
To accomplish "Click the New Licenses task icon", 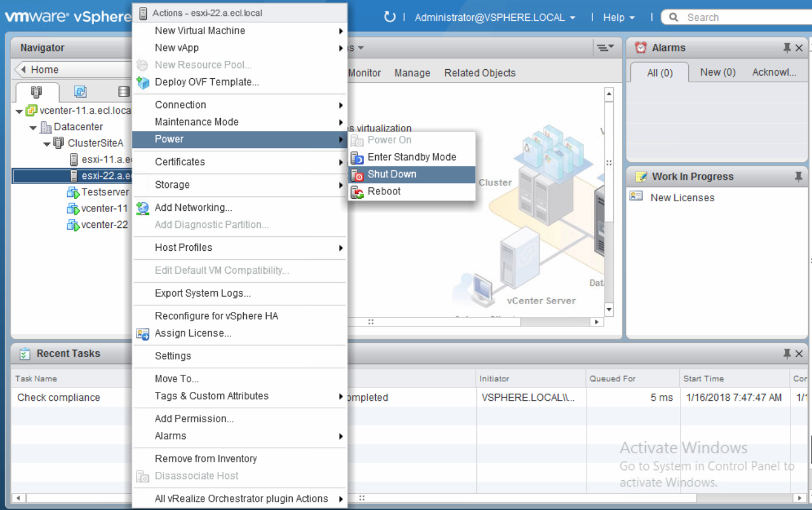I will (x=636, y=196).
